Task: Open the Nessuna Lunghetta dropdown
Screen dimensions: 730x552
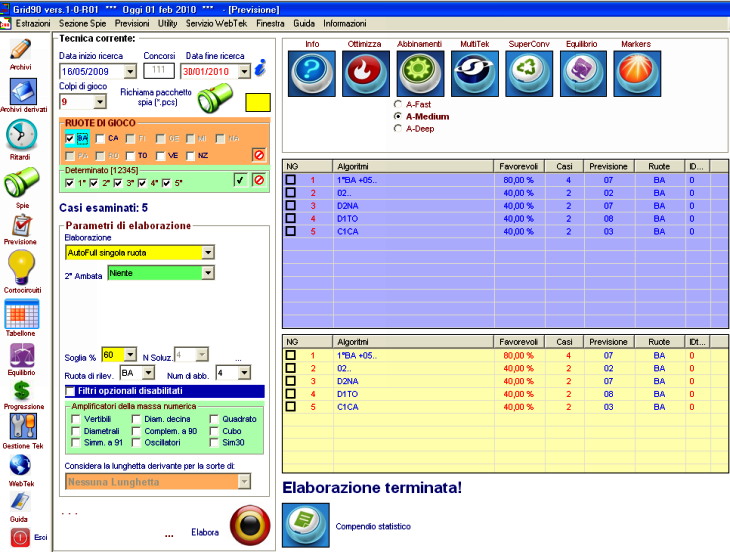Action: 244,481
